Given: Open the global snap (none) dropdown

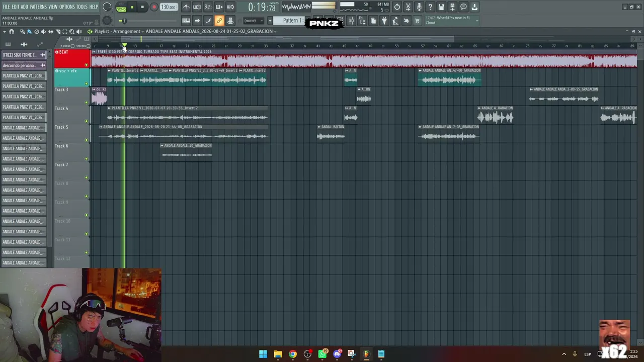Looking at the screenshot, I should tap(254, 21).
